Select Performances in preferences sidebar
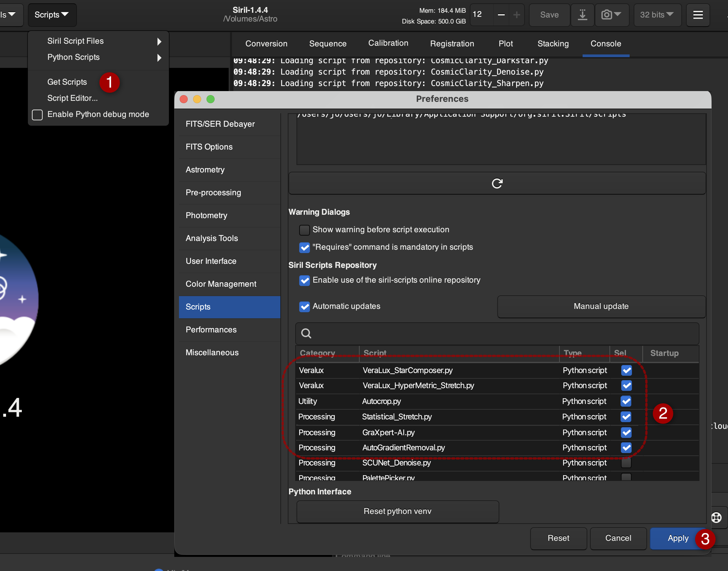This screenshot has height=571, width=728. (230, 330)
